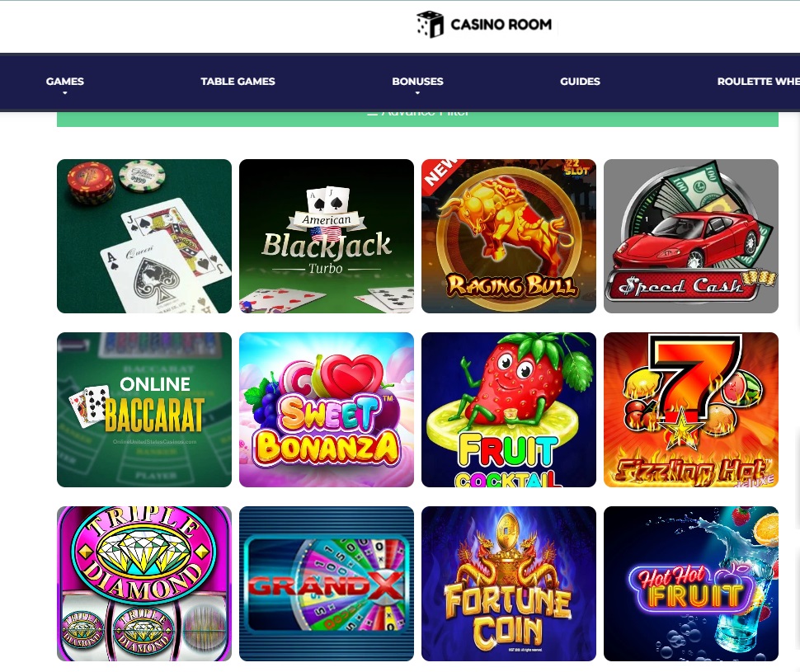This screenshot has width=800, height=672.
Task: Open the American Blackjack Turbo game
Action: [x=327, y=237]
